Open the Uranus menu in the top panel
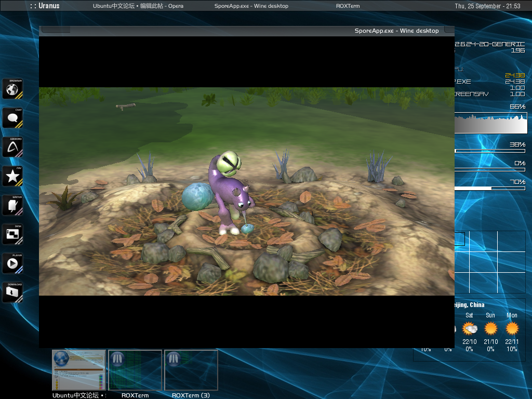The image size is (532, 399). [x=45, y=6]
